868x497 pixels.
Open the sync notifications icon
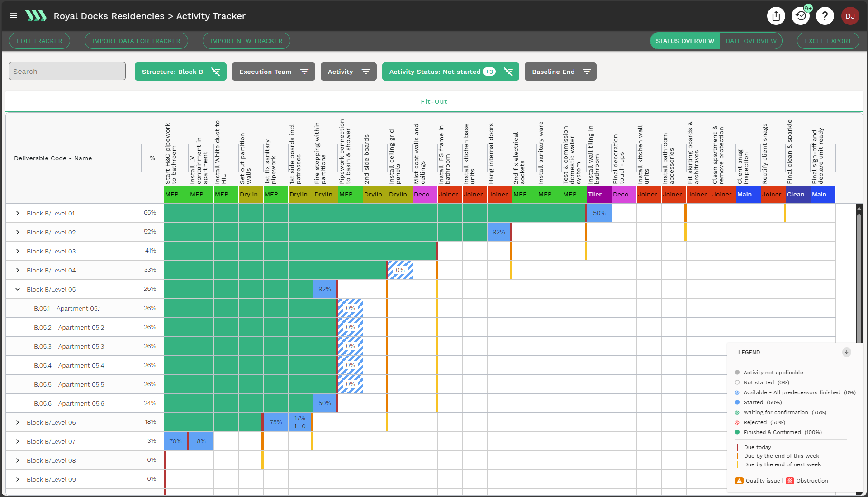(800, 16)
